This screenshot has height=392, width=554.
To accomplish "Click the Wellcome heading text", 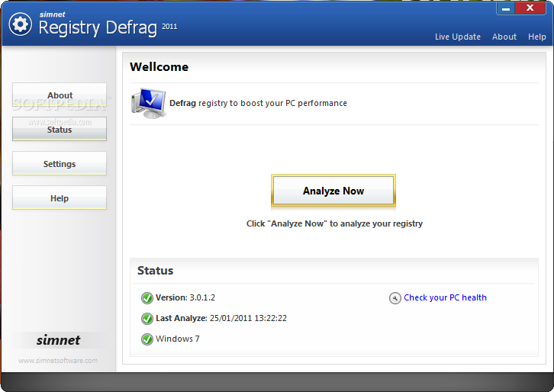I will pos(159,67).
